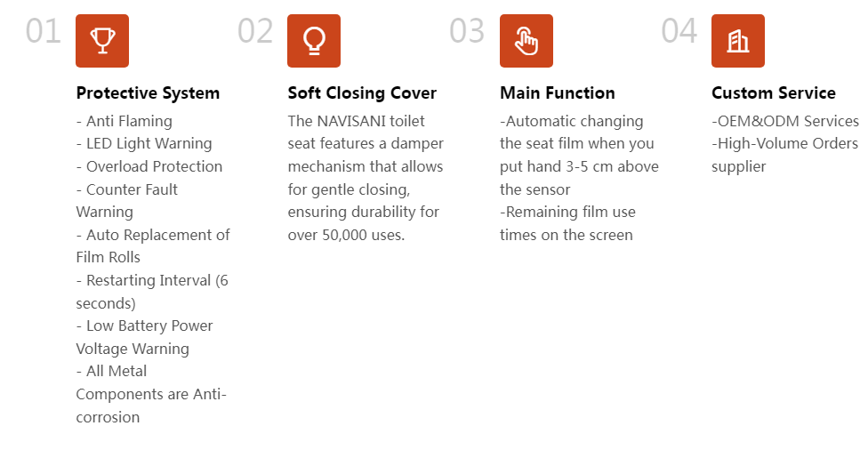Click the number 03 label
The height and width of the screenshot is (450, 868).
pyautogui.click(x=467, y=31)
